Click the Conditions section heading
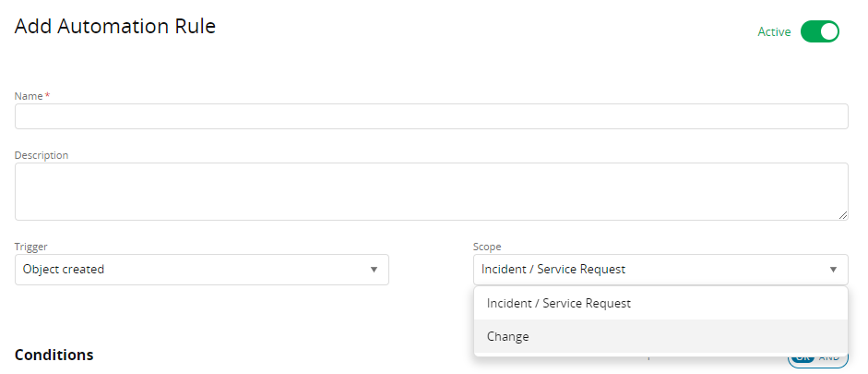Viewport: 868px width, 374px height. click(54, 355)
